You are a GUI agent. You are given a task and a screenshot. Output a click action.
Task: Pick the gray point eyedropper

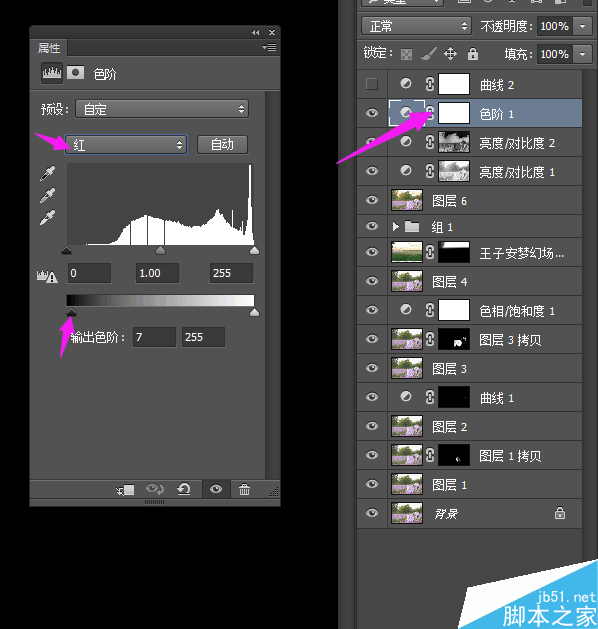(x=47, y=195)
